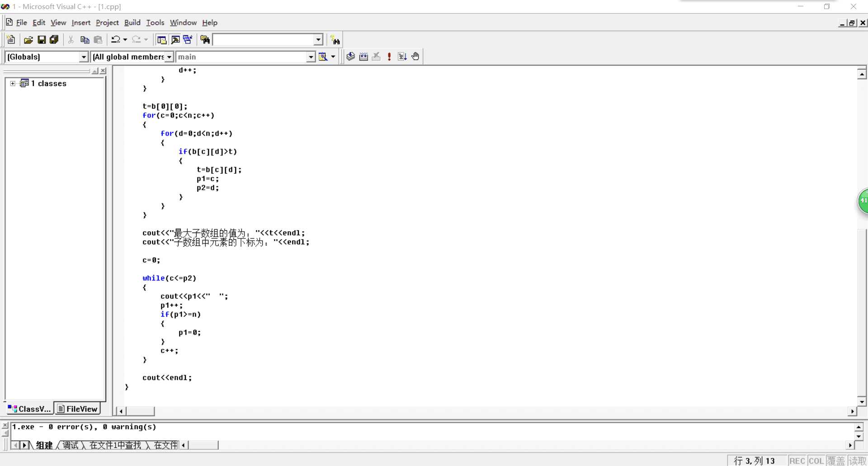Click the editor vertical scrollbar down arrow
868x466 pixels.
862,401
